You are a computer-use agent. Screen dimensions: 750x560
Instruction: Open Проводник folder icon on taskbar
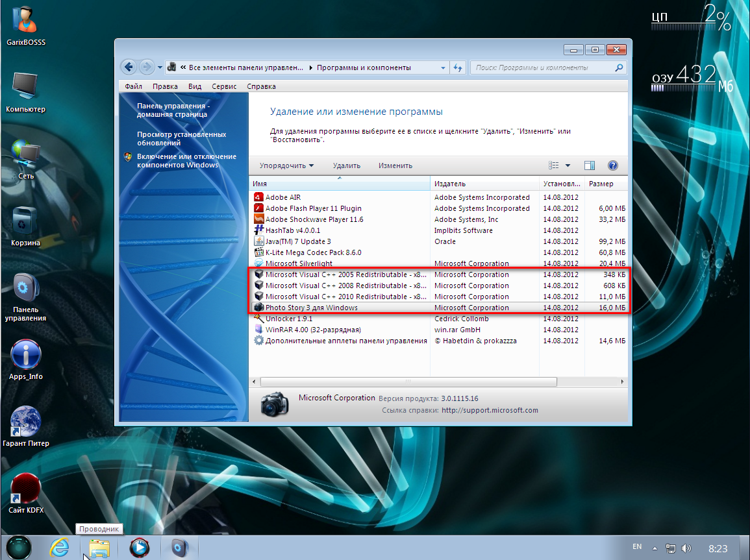pos(99,548)
